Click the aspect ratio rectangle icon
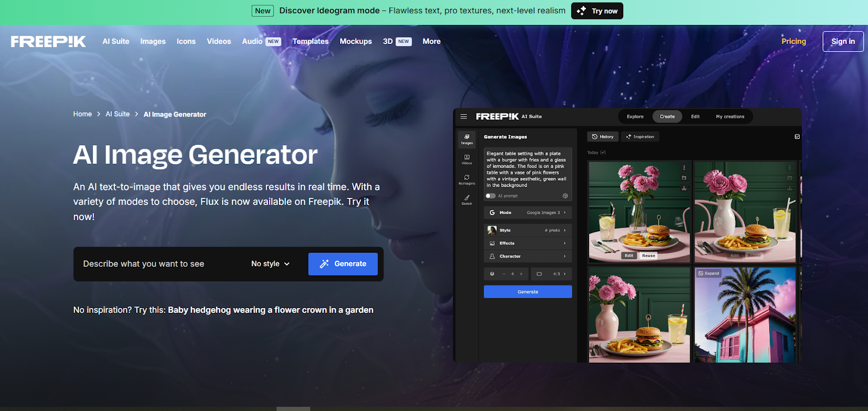This screenshot has height=411, width=868. (x=539, y=274)
